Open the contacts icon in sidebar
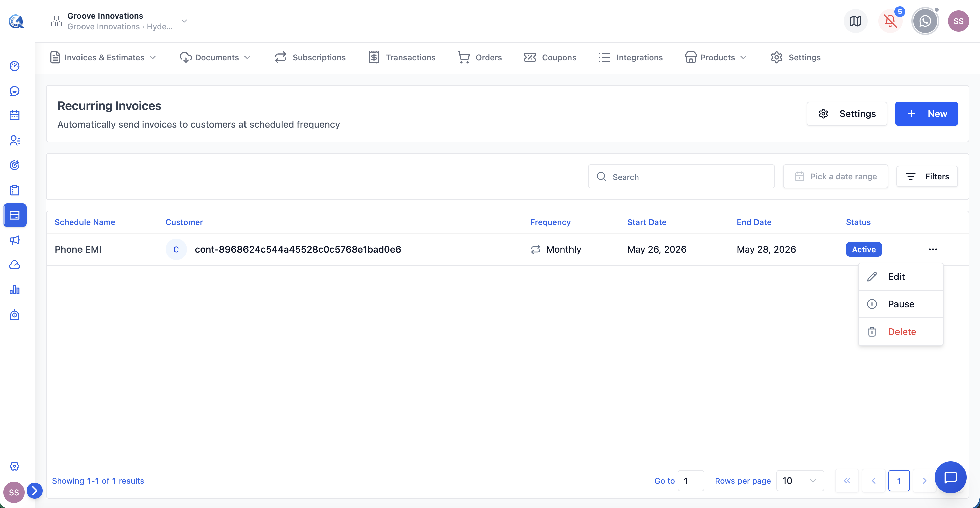 (14, 140)
